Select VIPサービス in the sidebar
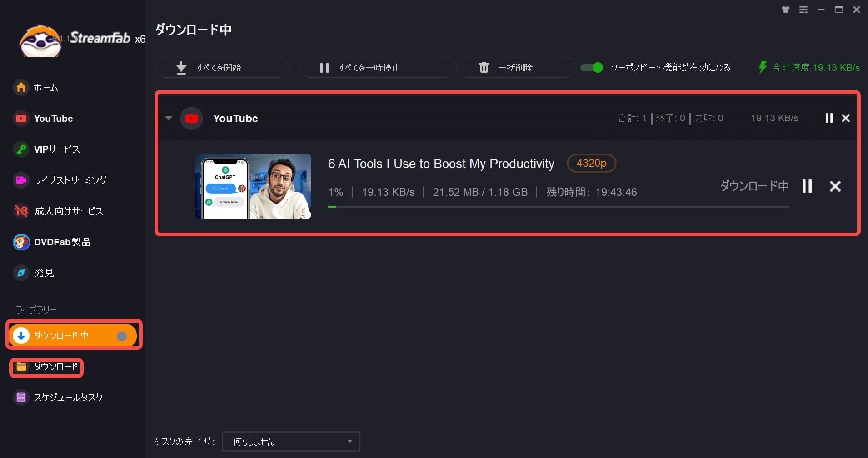The height and width of the screenshot is (458, 868). tap(57, 149)
